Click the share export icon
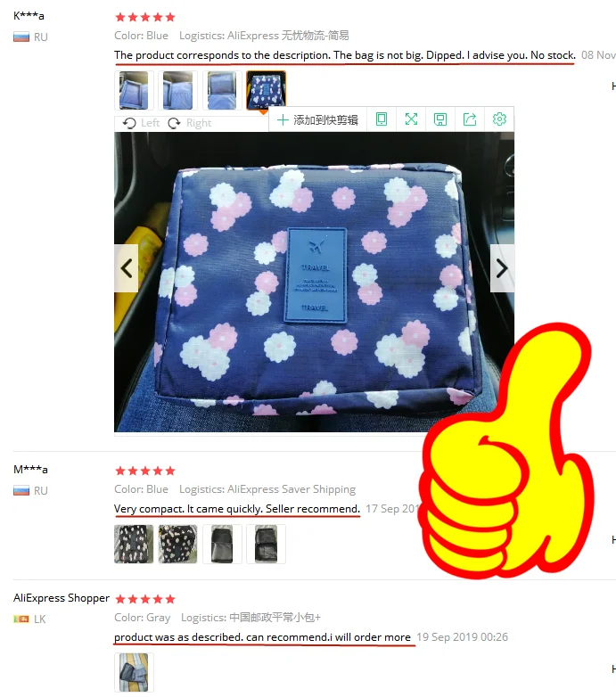 point(470,119)
